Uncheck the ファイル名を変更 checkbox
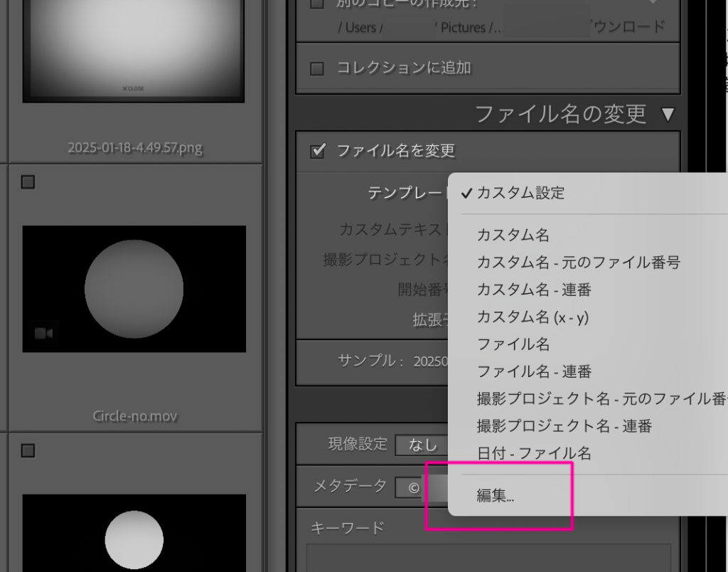 (x=318, y=150)
